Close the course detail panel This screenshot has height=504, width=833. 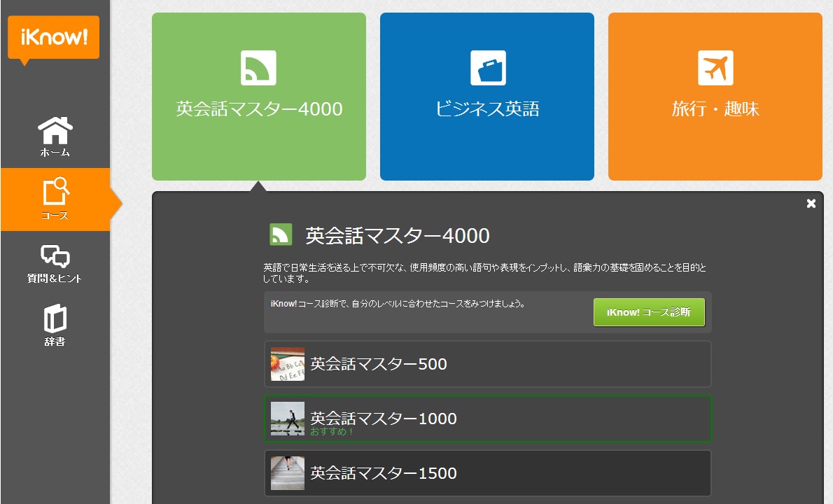[811, 204]
